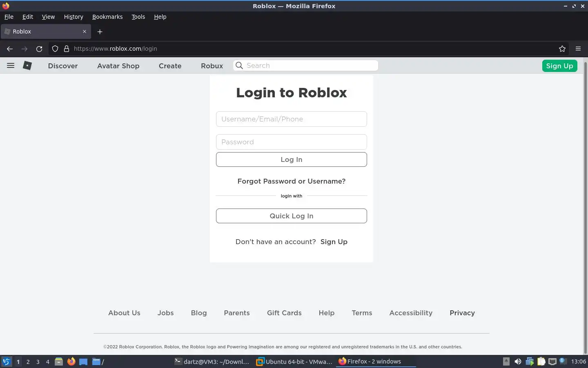Image resolution: width=588 pixels, height=368 pixels.
Task: Close the Roblox tab
Action: (x=85, y=31)
